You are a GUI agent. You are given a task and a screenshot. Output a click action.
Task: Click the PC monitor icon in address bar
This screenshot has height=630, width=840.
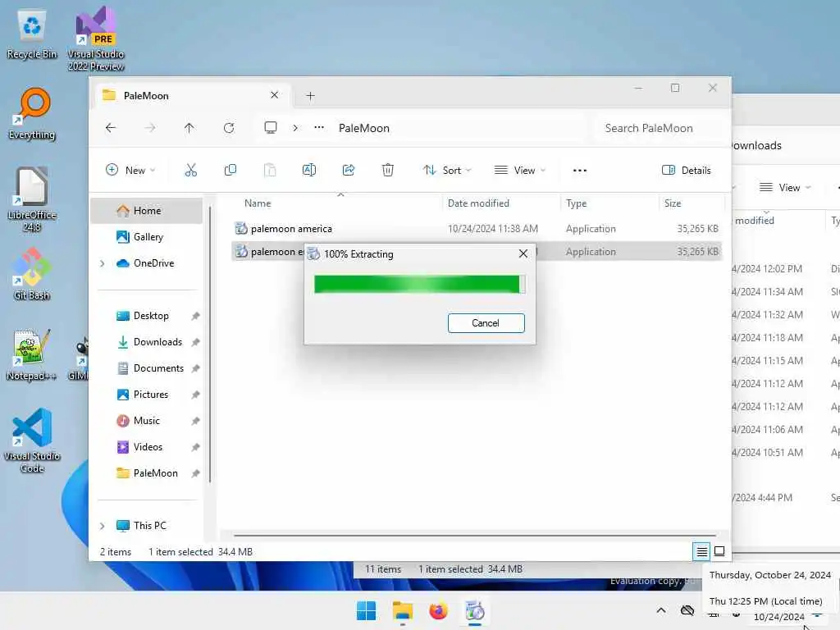coord(271,127)
